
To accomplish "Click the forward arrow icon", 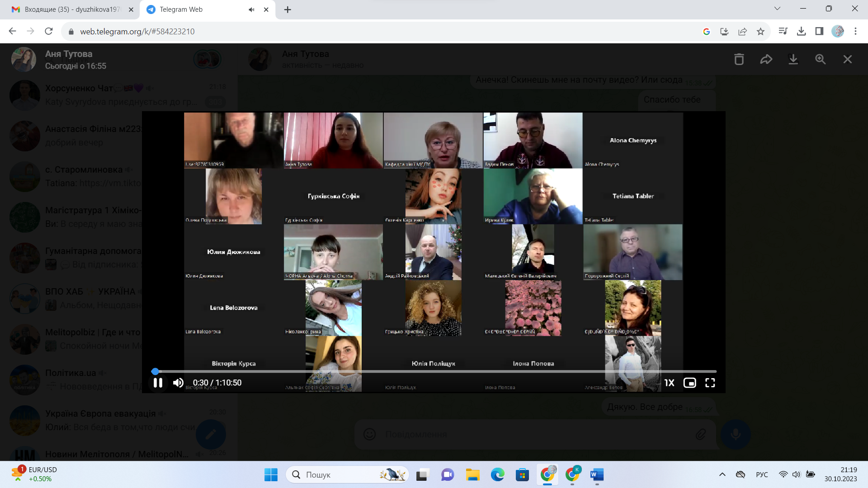I will [x=766, y=59].
